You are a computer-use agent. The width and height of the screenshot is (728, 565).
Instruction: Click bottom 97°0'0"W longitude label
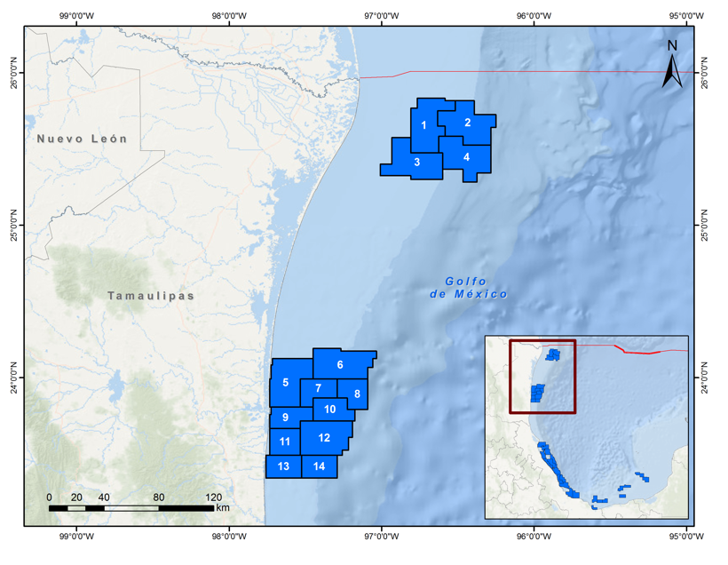(382, 537)
